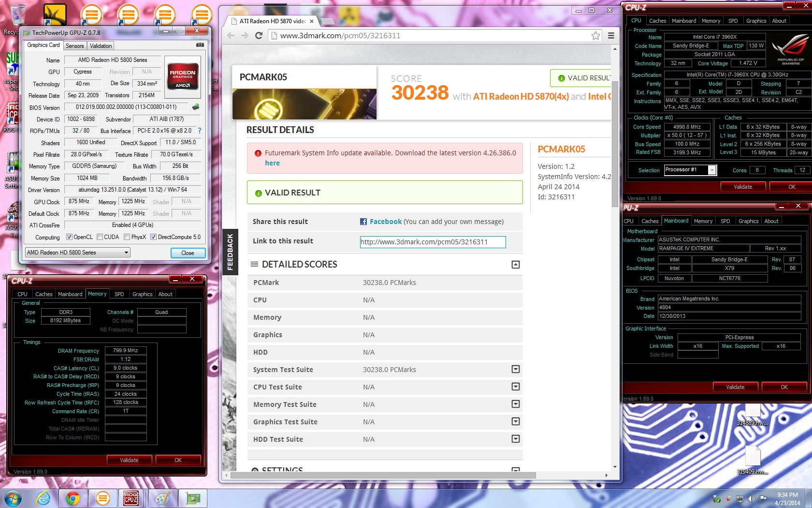This screenshot has height=508, width=812.
Task: Toggle the CUDA checkbox in GPU-Z
Action: [100, 237]
